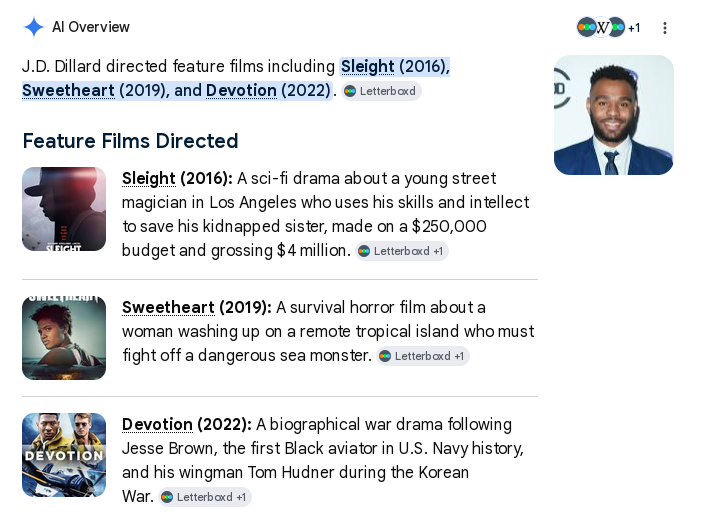This screenshot has width=704, height=522.
Task: Click highlighted Sleight link in intro sentence
Action: pyautogui.click(x=368, y=66)
